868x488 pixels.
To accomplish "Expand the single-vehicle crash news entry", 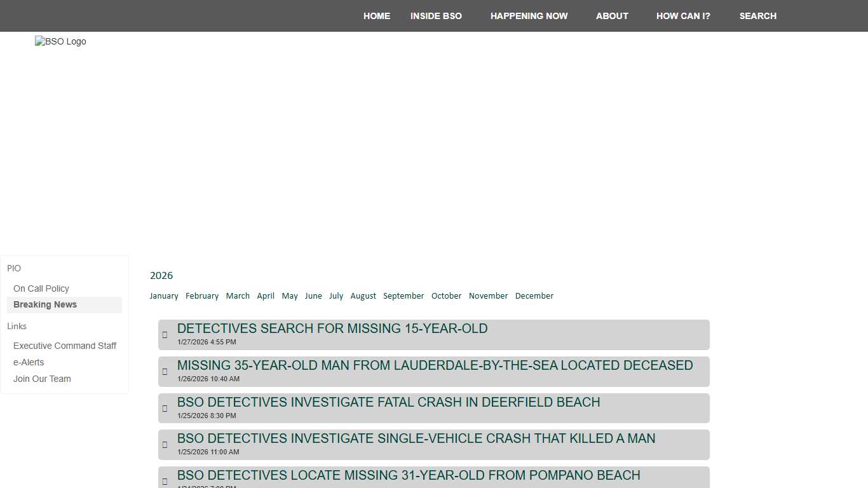I will [x=165, y=445].
